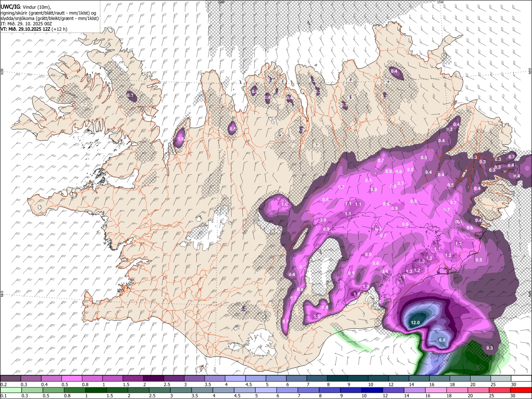Click the "1.8" snowfall value on the map
Screen dimensions: 532x399
point(357,294)
